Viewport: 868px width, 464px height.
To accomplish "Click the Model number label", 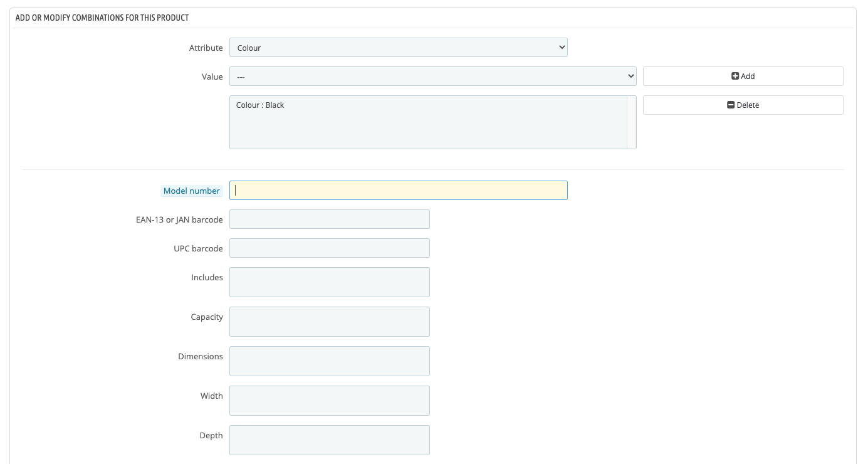I will pyautogui.click(x=192, y=191).
